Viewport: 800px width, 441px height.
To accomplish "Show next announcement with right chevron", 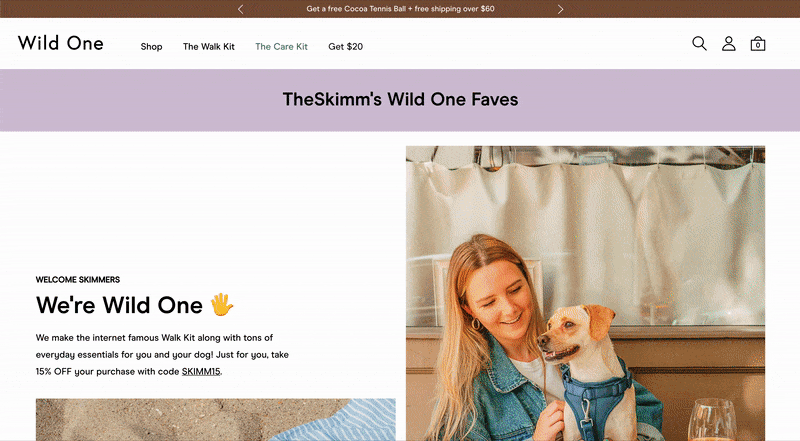I will [x=560, y=9].
